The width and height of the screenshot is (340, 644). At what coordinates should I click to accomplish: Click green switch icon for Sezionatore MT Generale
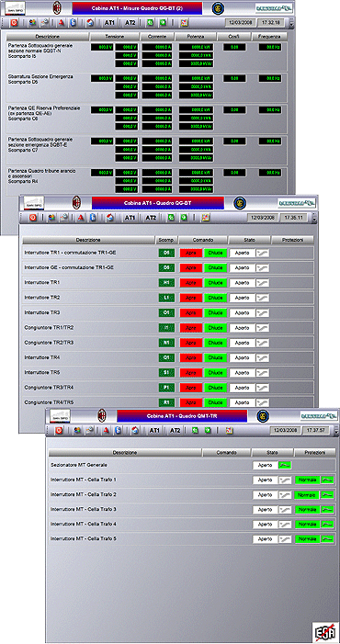click(285, 465)
